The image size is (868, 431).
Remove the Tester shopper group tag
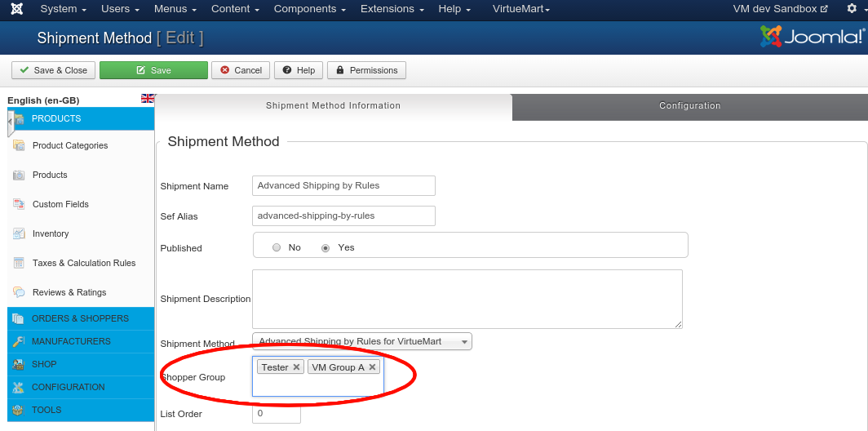(296, 367)
